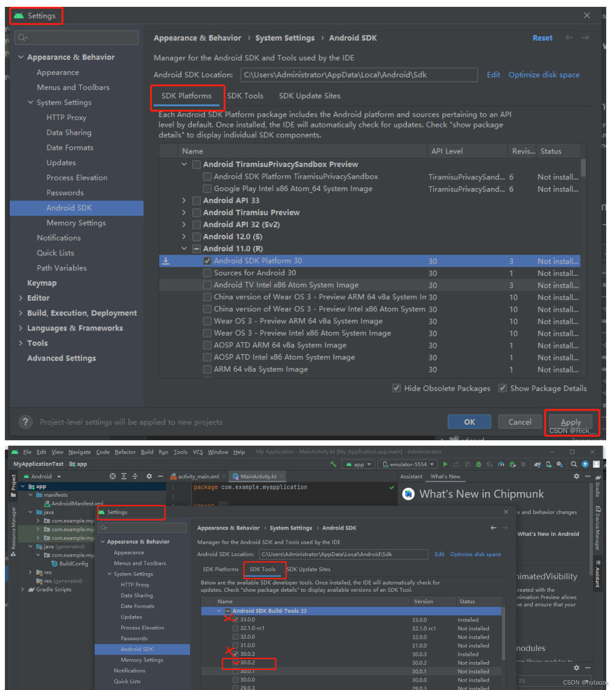
Task: Open the SDK Manager cube icon
Action: pyautogui.click(x=559, y=464)
